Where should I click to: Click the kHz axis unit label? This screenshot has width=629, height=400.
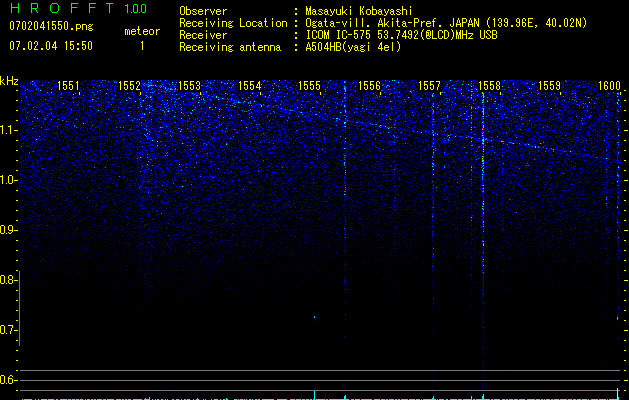pos(9,81)
